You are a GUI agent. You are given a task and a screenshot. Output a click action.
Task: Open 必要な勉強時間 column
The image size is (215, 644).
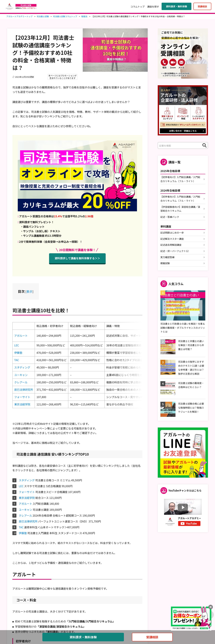183,409
